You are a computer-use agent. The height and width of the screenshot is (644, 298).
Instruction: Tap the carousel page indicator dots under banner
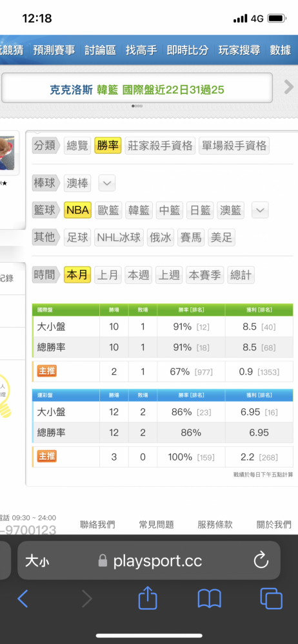(137, 106)
